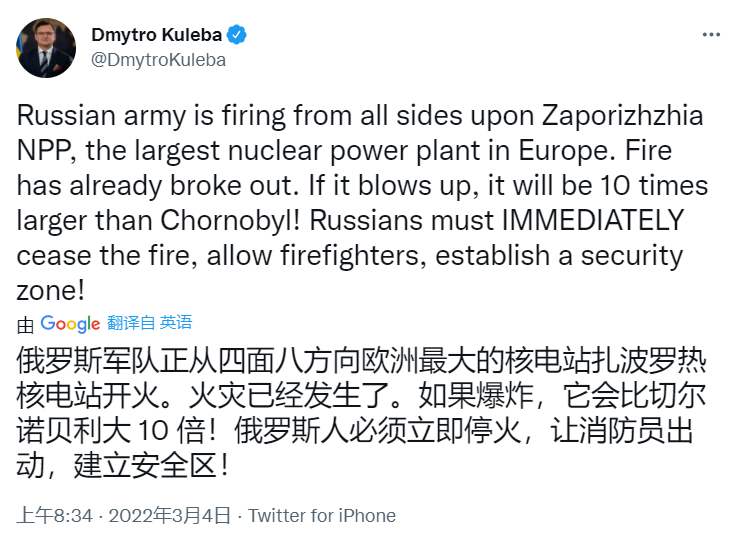Click the 2022年3月4日 date
This screenshot has width=743, height=538.
pyautogui.click(x=170, y=515)
